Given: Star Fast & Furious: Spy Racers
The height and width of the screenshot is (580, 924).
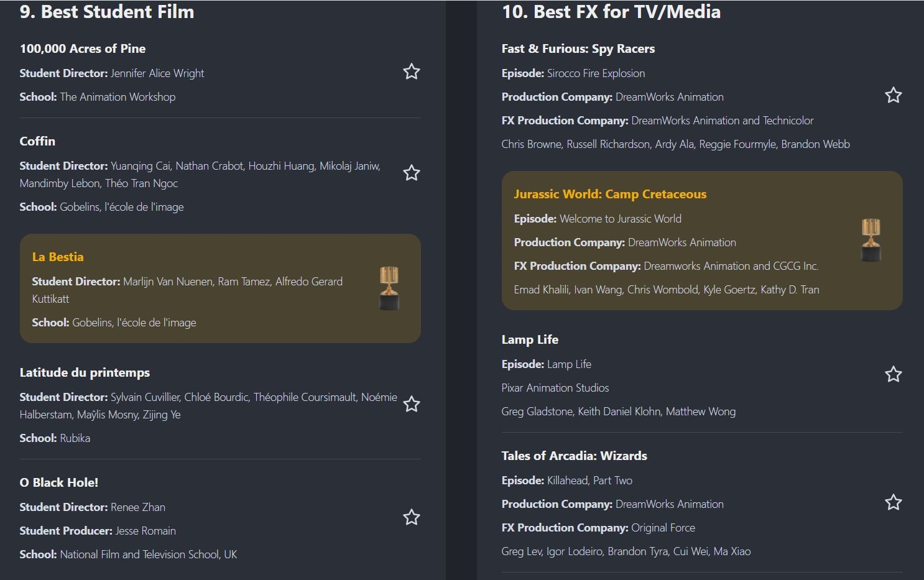Looking at the screenshot, I should 893,96.
